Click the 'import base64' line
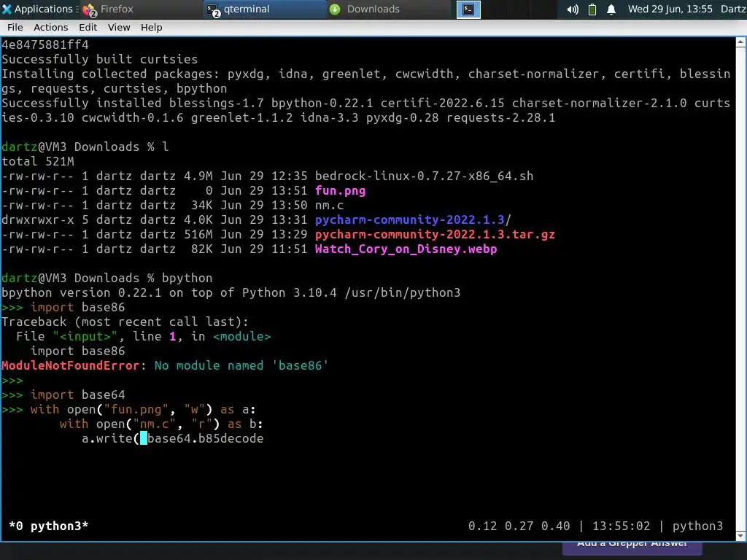The image size is (747, 560). click(77, 394)
